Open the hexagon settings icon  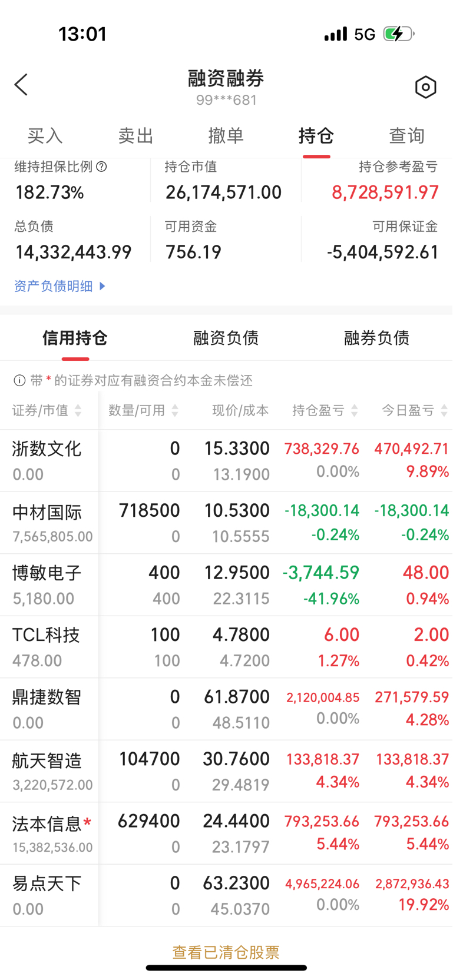click(425, 87)
